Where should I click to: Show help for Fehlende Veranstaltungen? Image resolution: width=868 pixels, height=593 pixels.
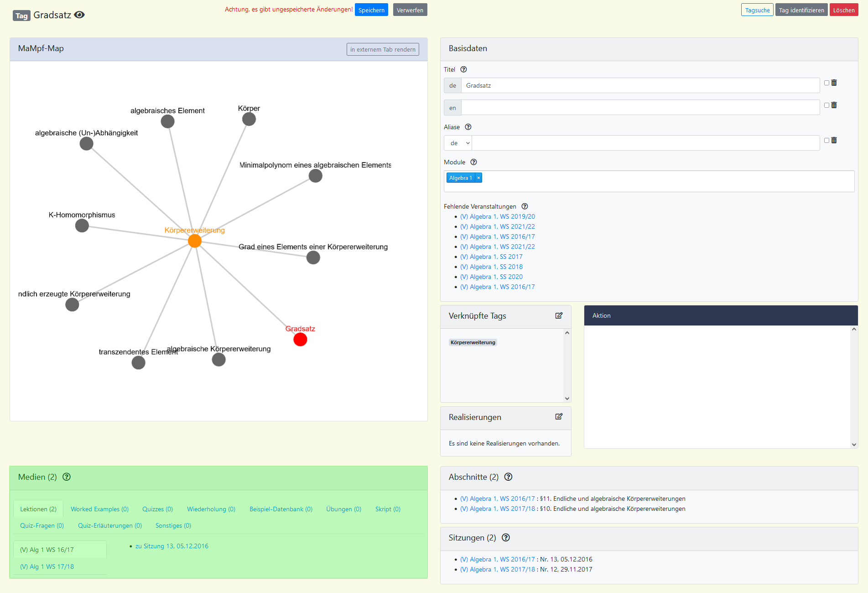click(x=525, y=206)
